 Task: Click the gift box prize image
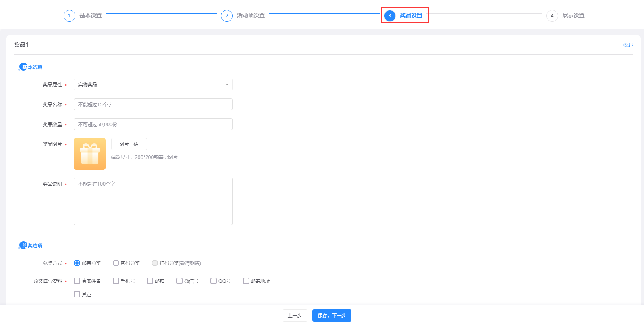(x=90, y=154)
